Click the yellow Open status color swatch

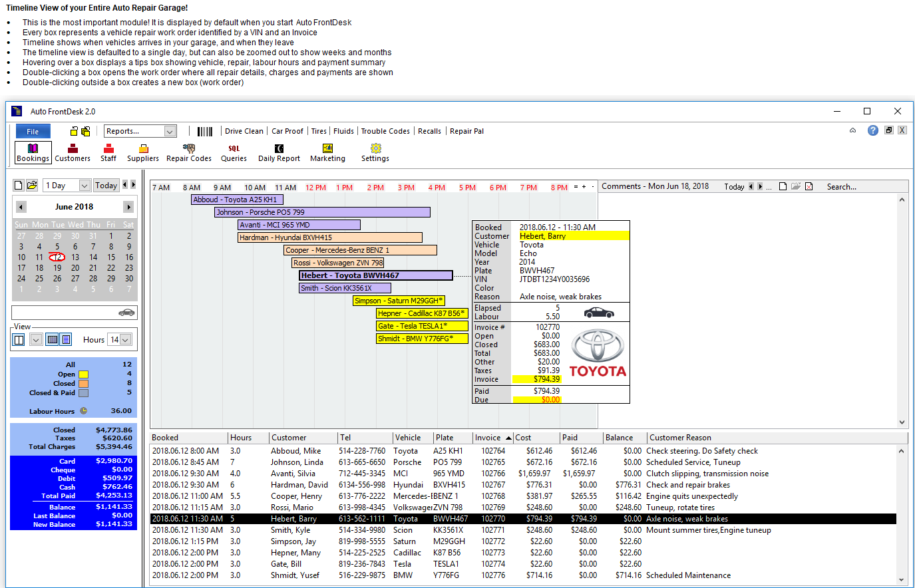click(x=83, y=374)
